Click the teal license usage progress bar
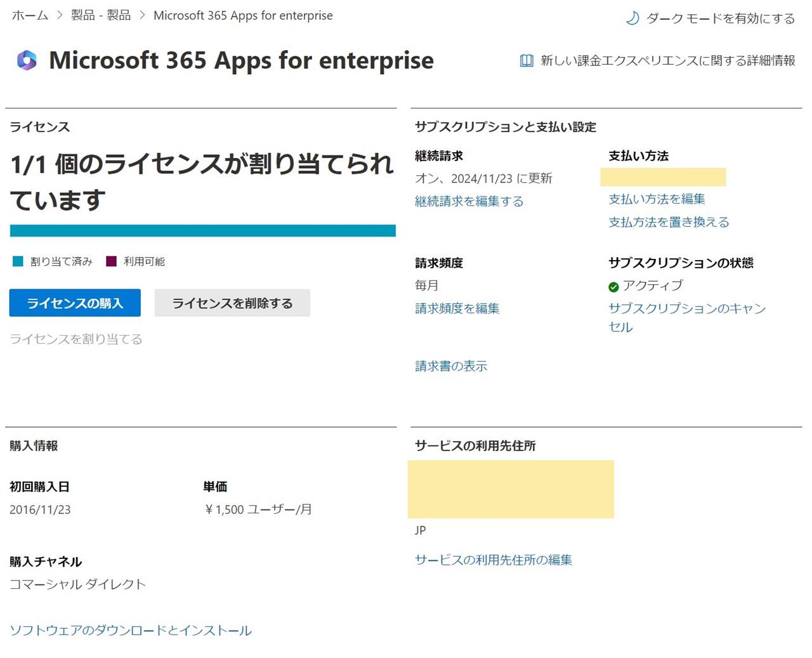 click(203, 230)
